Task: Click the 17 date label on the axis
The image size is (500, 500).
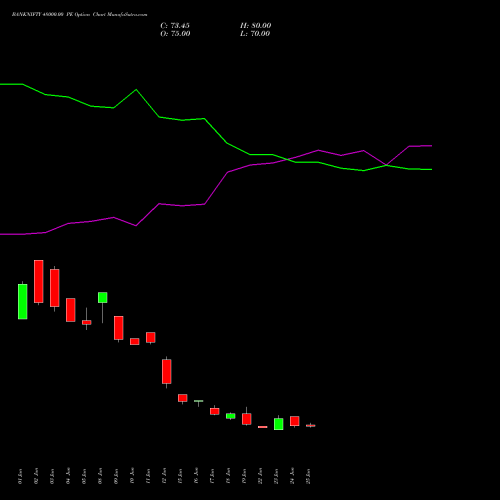Action: tap(212, 476)
